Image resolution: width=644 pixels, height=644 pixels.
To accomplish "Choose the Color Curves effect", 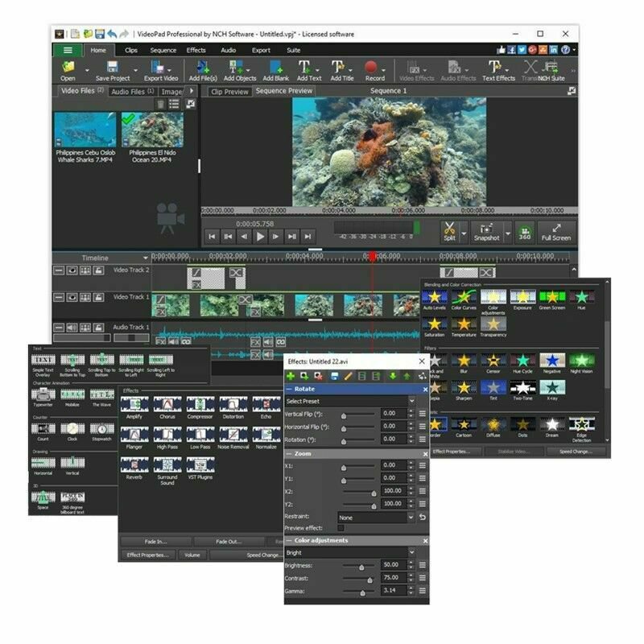I will (464, 299).
